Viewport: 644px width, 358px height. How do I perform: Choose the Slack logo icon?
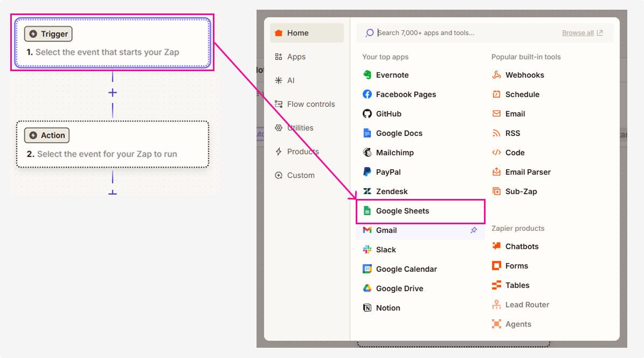click(367, 250)
